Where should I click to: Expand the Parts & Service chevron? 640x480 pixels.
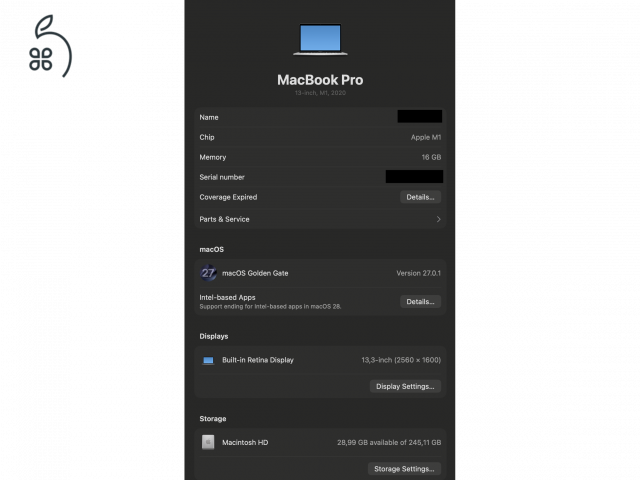point(438,219)
